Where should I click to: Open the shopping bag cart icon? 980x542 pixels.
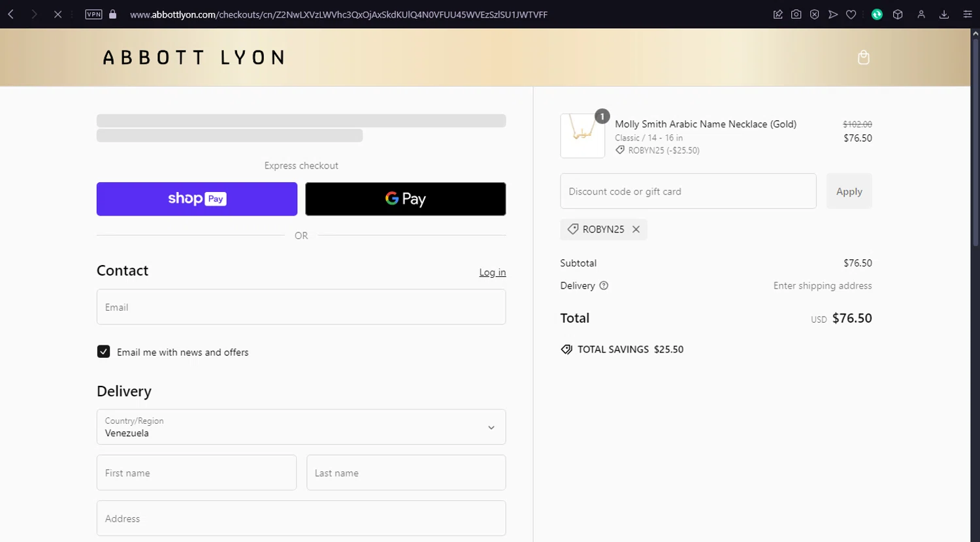coord(864,57)
